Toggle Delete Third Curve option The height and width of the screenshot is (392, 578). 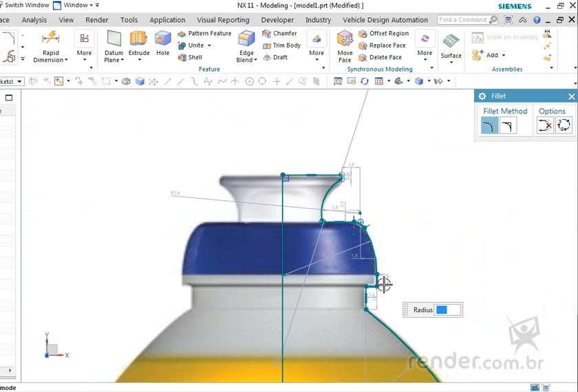545,126
